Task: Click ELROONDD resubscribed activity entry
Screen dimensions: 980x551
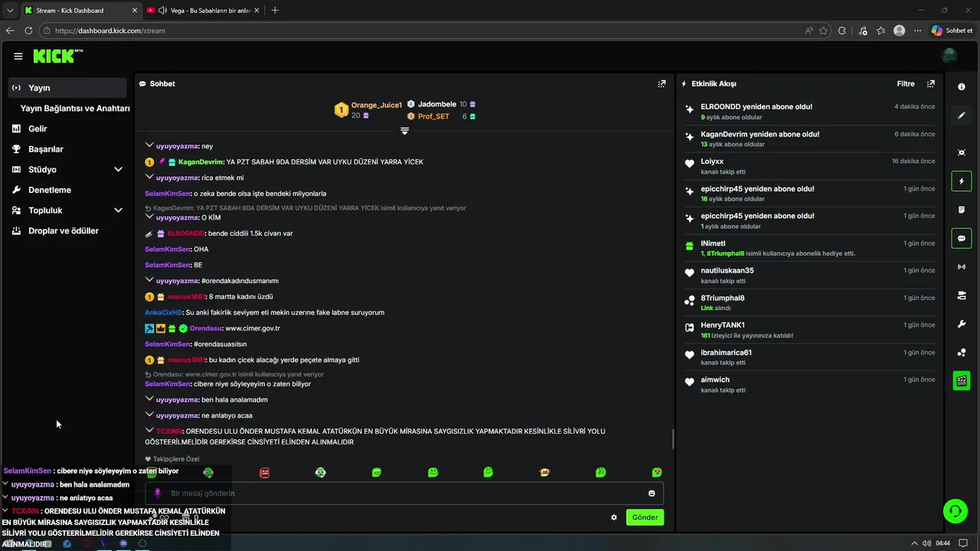Action: coord(810,112)
